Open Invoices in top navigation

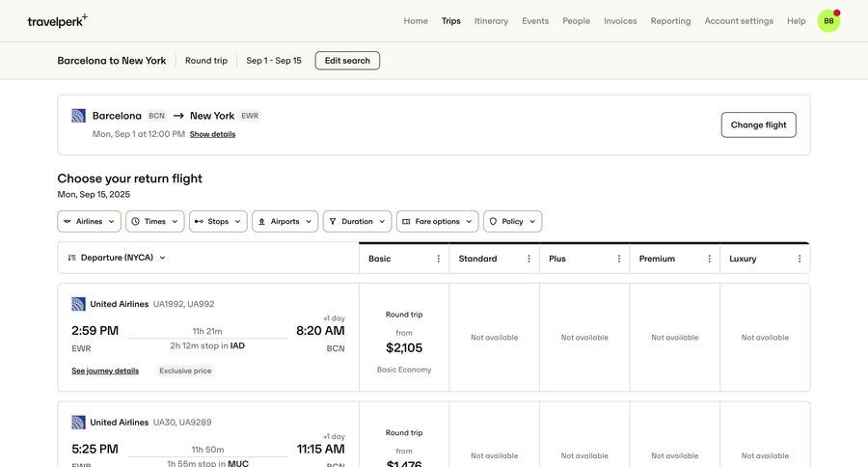pyautogui.click(x=620, y=21)
